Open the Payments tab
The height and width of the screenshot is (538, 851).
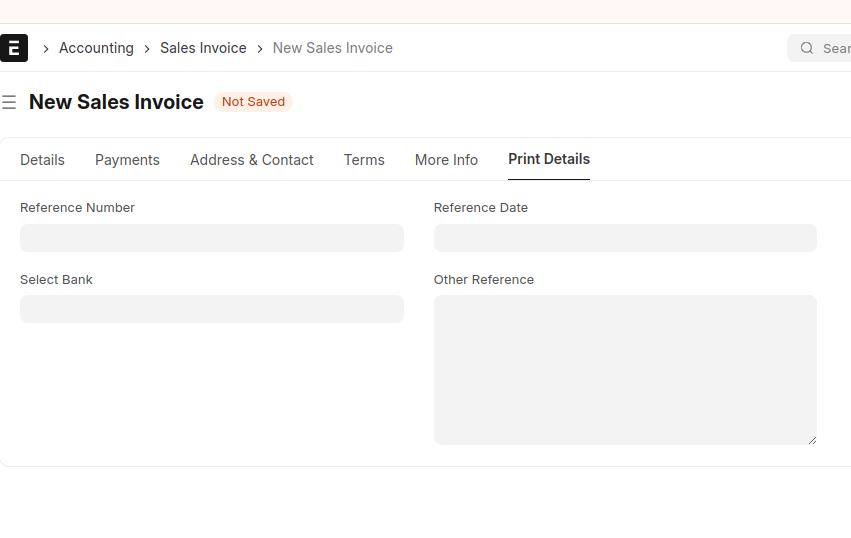click(x=127, y=160)
